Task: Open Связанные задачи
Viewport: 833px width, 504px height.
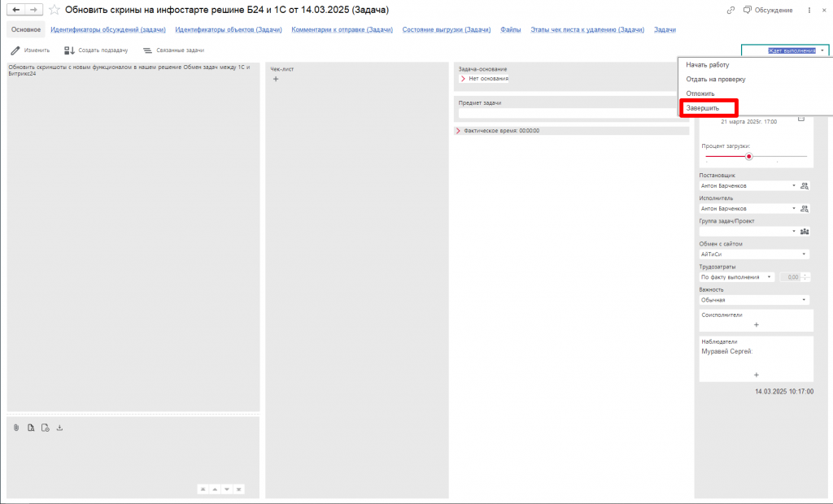Action: click(x=174, y=50)
